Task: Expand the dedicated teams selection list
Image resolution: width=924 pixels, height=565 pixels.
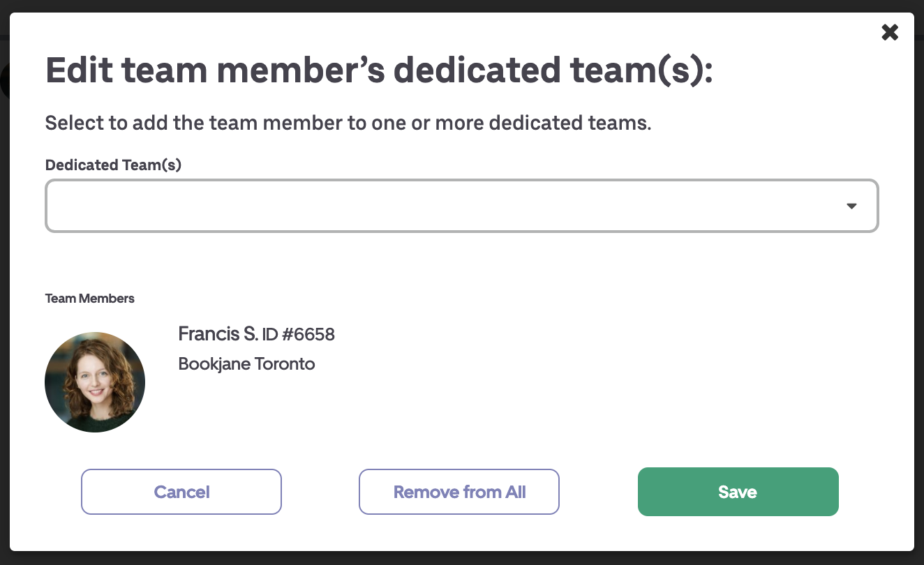Action: 851,206
